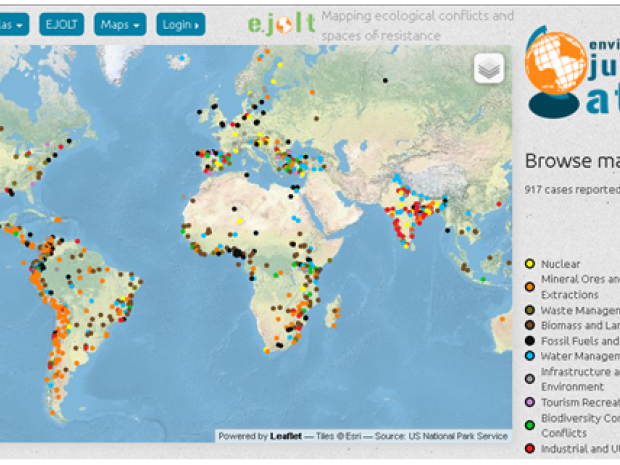Click the red Industrial legend color dot
The width and height of the screenshot is (620, 465).
tap(530, 449)
